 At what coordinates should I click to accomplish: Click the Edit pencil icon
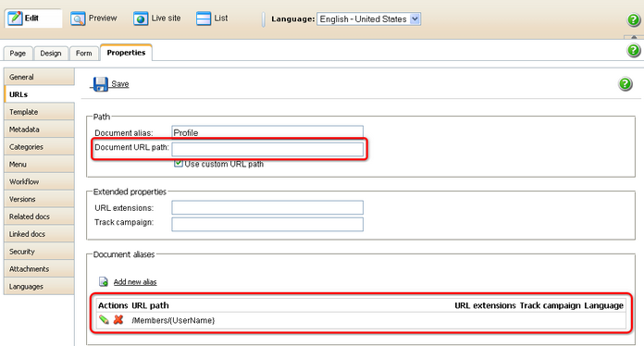coord(15,19)
